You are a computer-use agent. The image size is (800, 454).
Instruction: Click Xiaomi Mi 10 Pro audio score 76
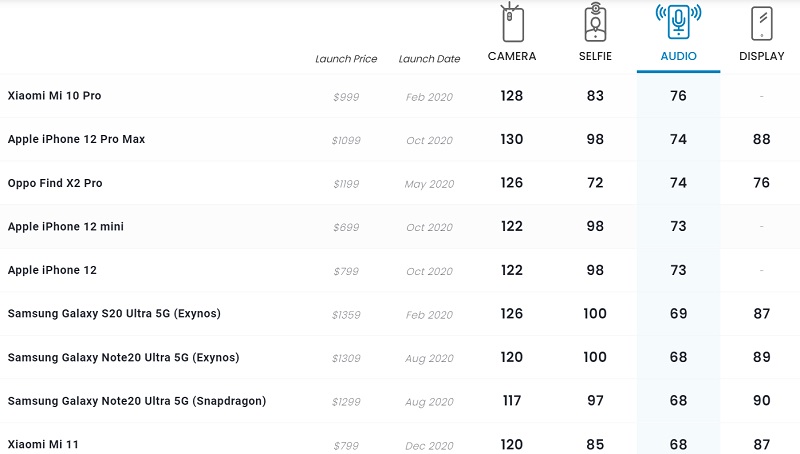[678, 96]
